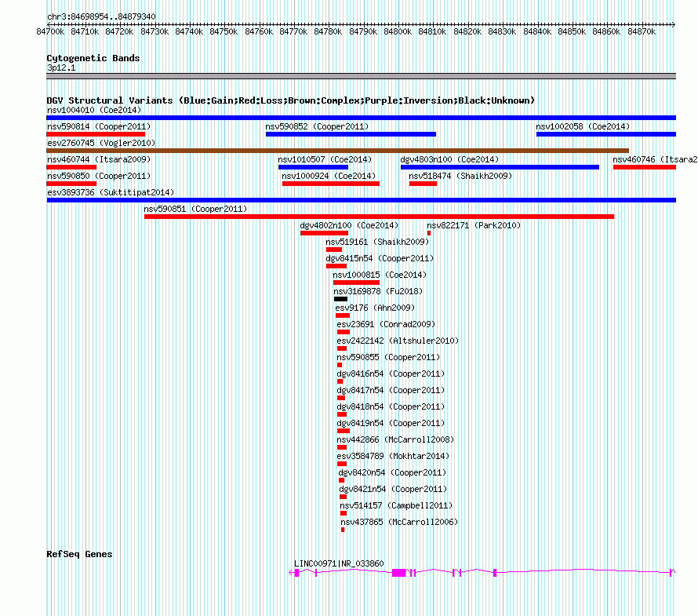Click the 84800k ruler tick label

[x=398, y=31]
